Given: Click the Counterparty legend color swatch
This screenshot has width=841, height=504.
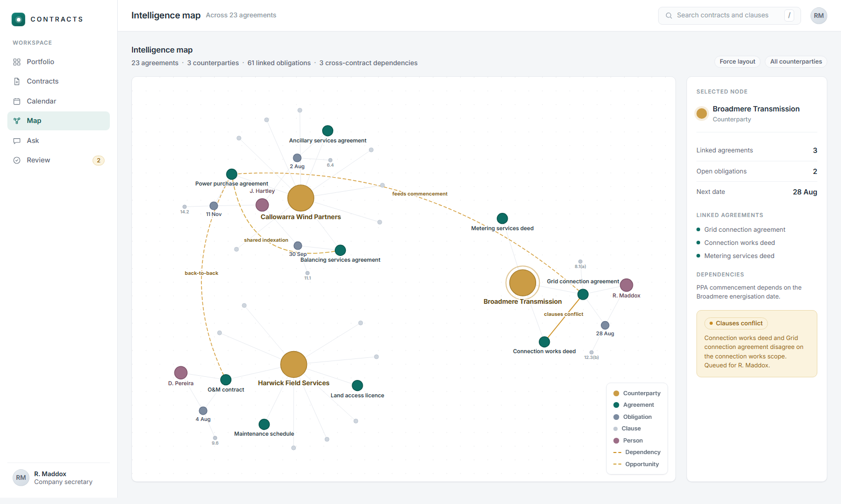Looking at the screenshot, I should tap(616, 393).
